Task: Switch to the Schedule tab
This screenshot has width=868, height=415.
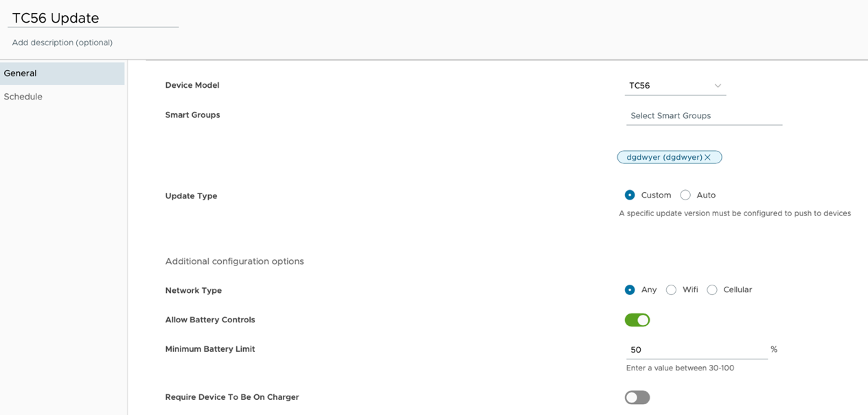Action: [x=23, y=96]
